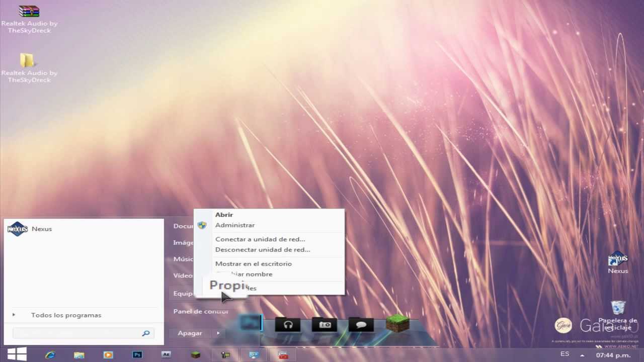This screenshot has height=362, width=644.
Task: Open File Explorer from the taskbar
Action: pos(79,355)
